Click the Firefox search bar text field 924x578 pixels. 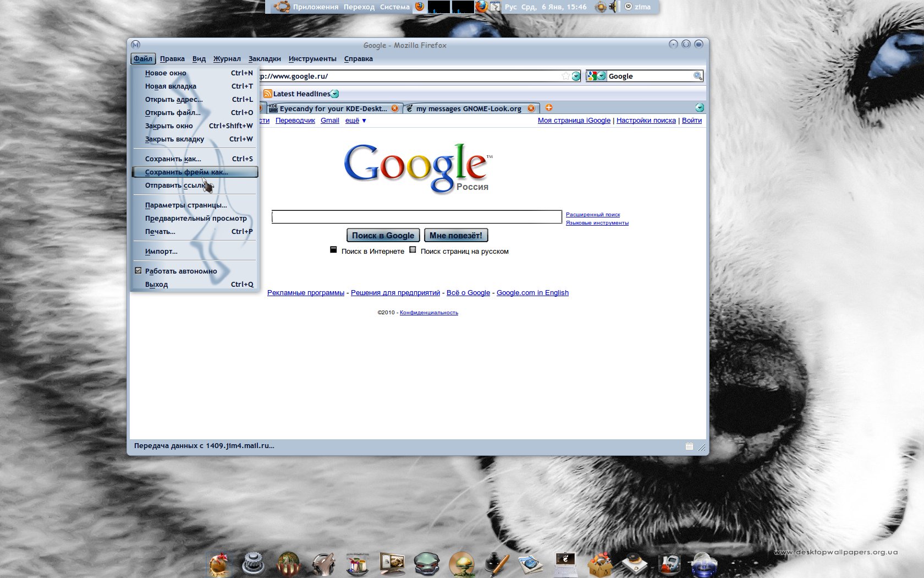(650, 76)
